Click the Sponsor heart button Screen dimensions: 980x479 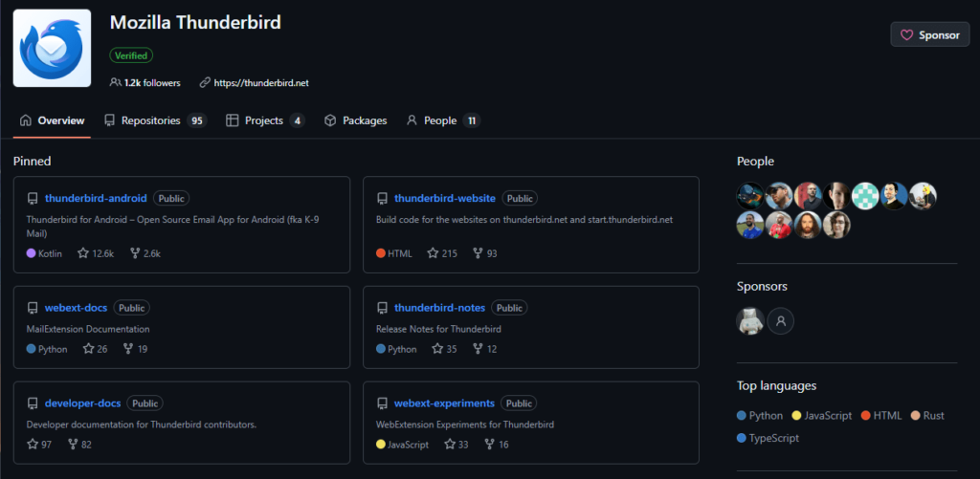tap(929, 34)
